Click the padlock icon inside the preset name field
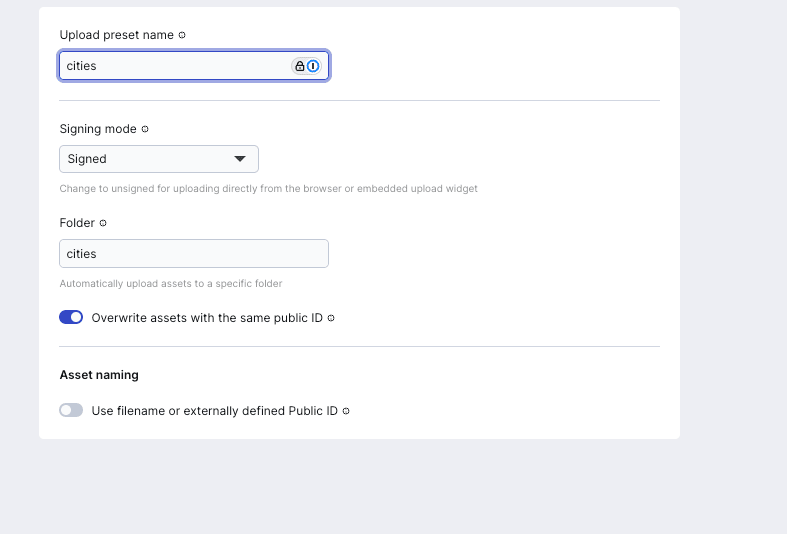 pos(300,66)
